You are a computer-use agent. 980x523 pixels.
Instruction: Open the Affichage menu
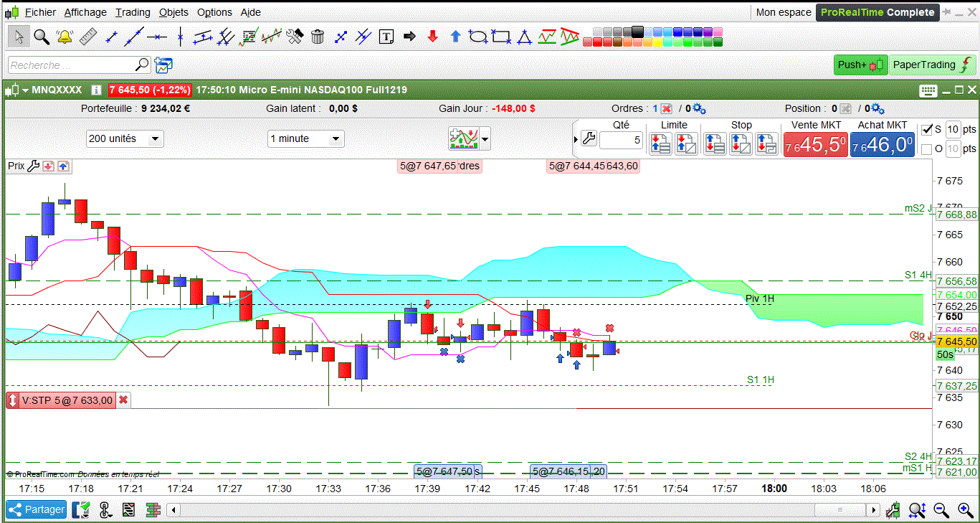click(85, 12)
